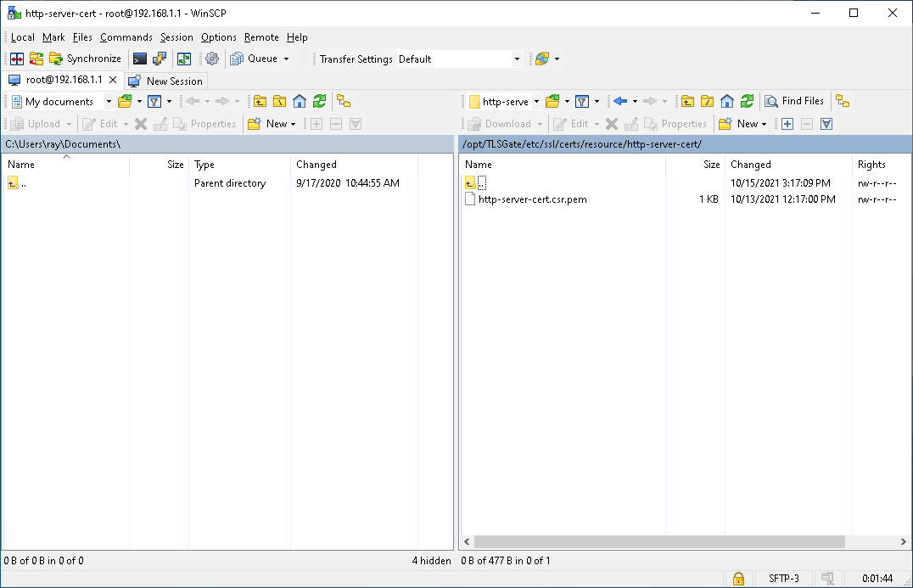Click the remote path /opt/TLSGate/etc/ssl/certs/resource/http-server-cert/
The width and height of the screenshot is (913, 588).
coord(582,143)
